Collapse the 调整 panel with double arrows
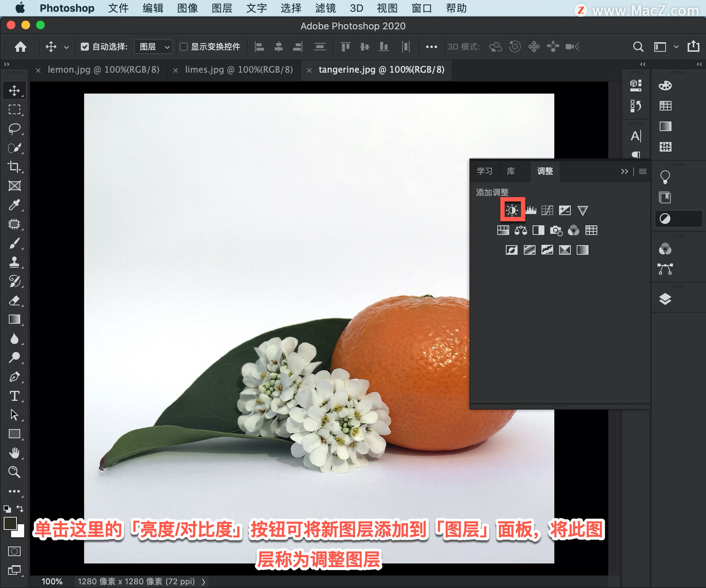The width and height of the screenshot is (706, 588). [x=624, y=171]
